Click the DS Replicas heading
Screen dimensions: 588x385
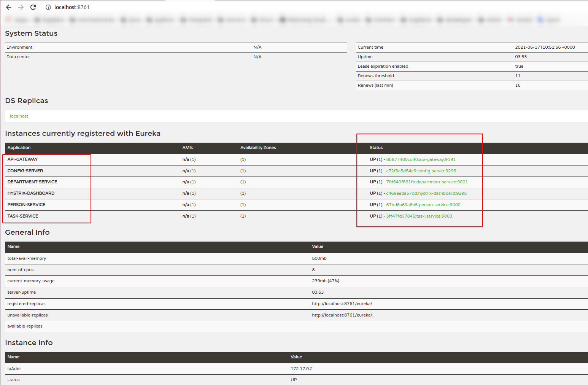pyautogui.click(x=27, y=101)
